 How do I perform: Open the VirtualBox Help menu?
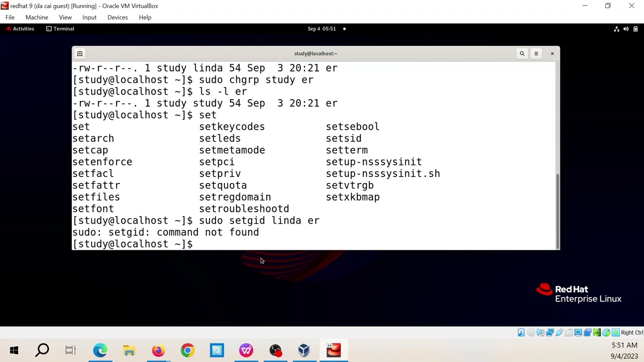[x=145, y=17]
